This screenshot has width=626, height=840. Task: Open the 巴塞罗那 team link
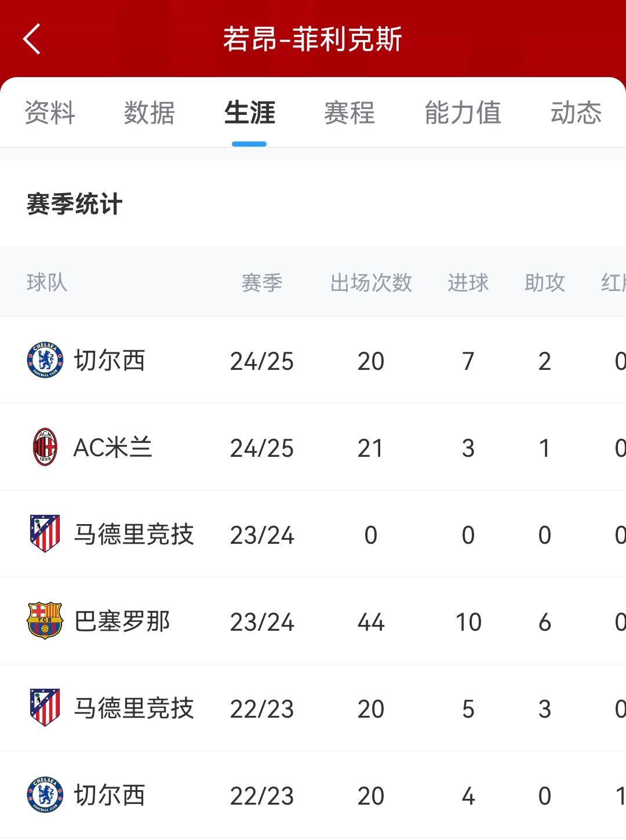122,621
